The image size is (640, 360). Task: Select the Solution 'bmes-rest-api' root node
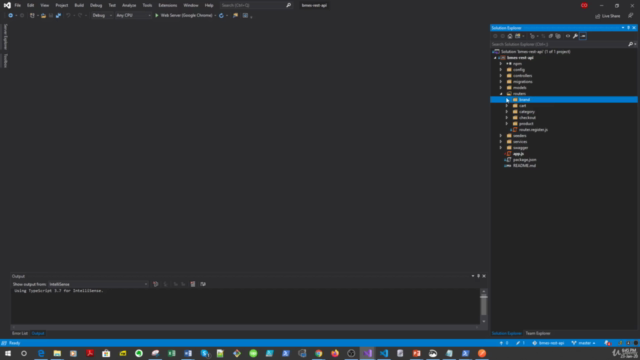(535, 52)
